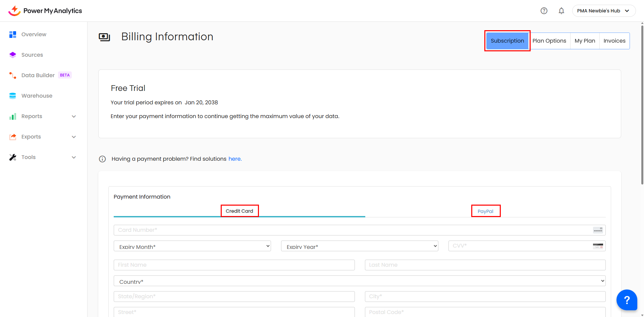This screenshot has width=644, height=317.
Task: Open the Expiry Month dropdown
Action: (x=192, y=246)
